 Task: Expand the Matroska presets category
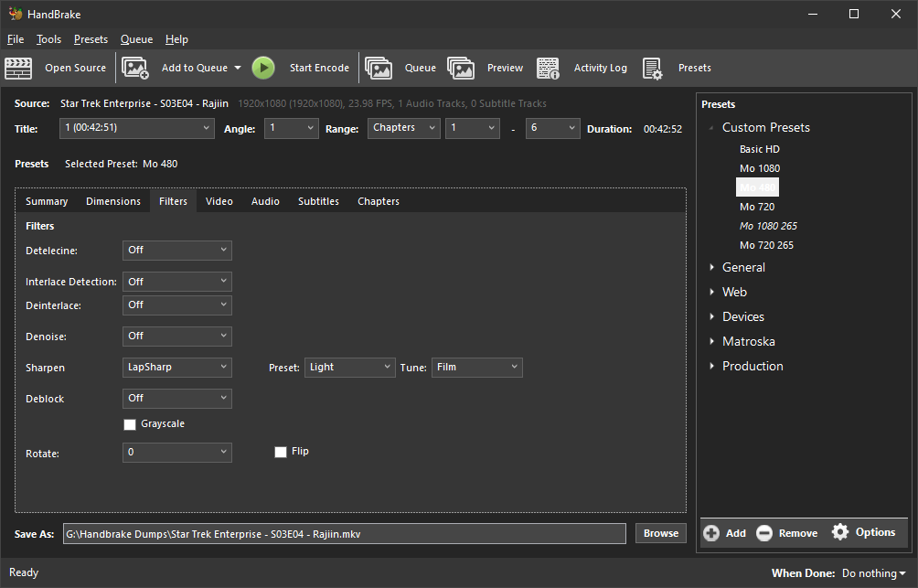713,342
